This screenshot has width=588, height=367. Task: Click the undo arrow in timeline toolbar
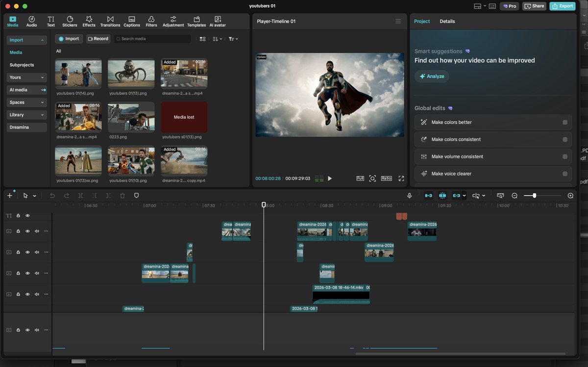pos(52,195)
